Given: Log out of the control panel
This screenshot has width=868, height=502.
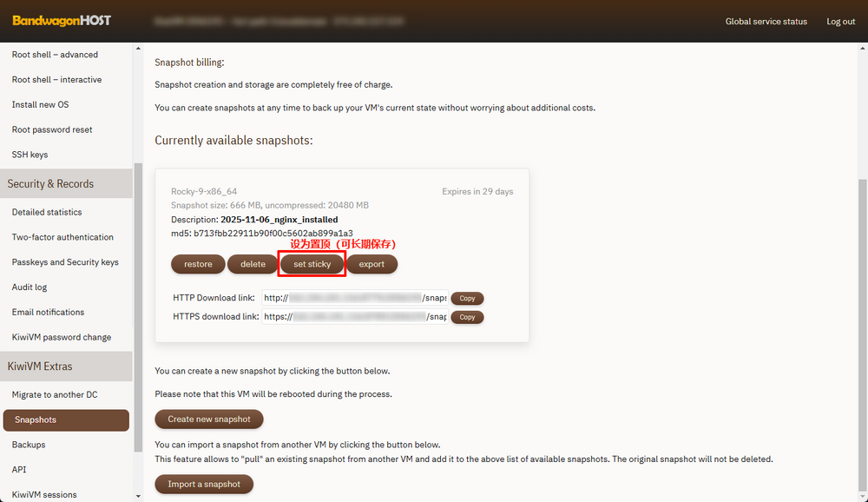Looking at the screenshot, I should (x=840, y=22).
